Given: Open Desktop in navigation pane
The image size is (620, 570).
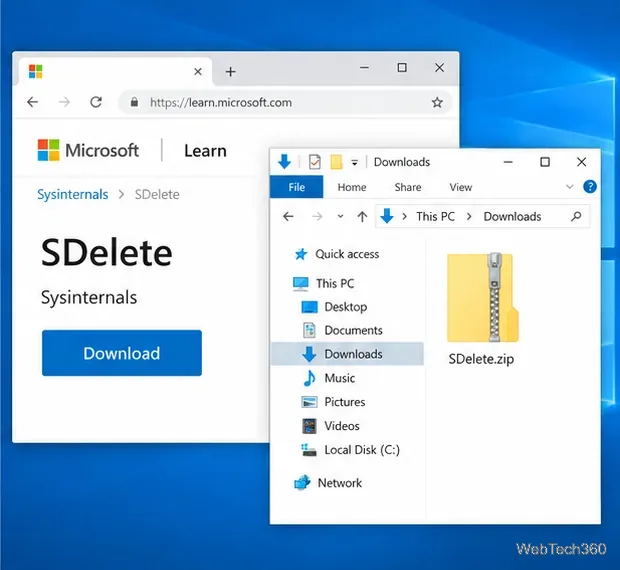Looking at the screenshot, I should (334, 307).
